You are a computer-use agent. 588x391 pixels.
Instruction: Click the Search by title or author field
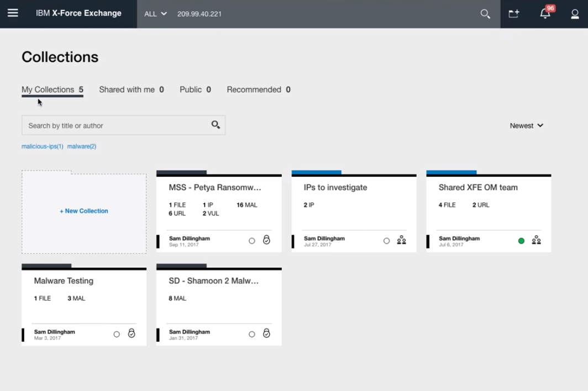116,125
